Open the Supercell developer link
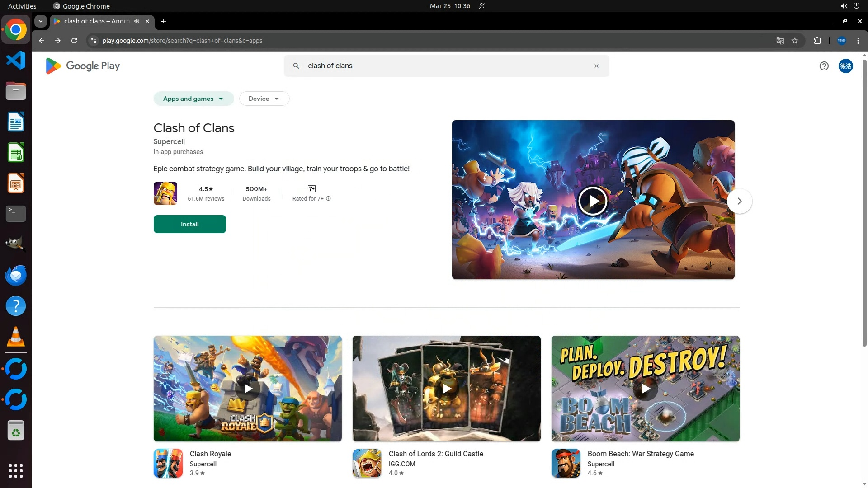This screenshot has height=488, width=868. click(169, 141)
